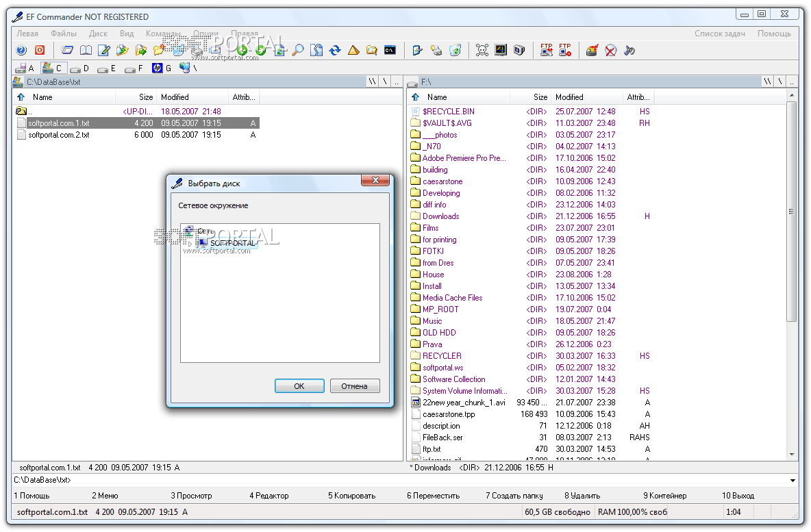
Task: Click the blue Help question mark icon
Action: pyautogui.click(x=21, y=50)
